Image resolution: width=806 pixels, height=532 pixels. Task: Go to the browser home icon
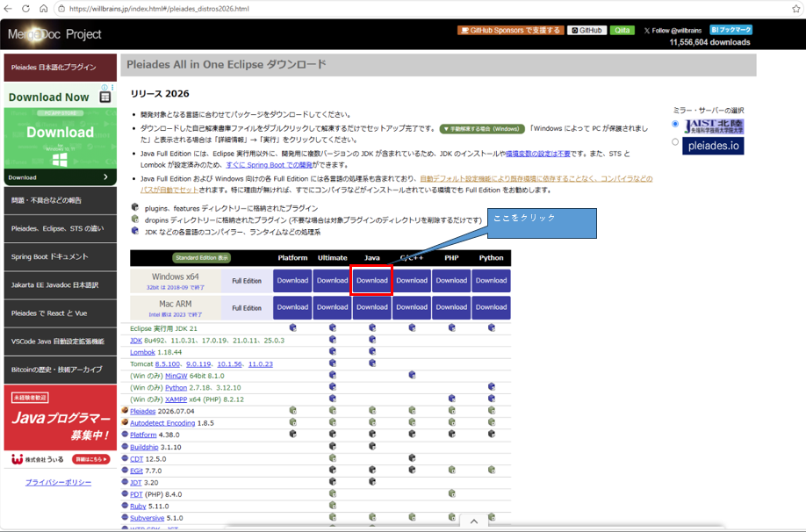tap(44, 9)
